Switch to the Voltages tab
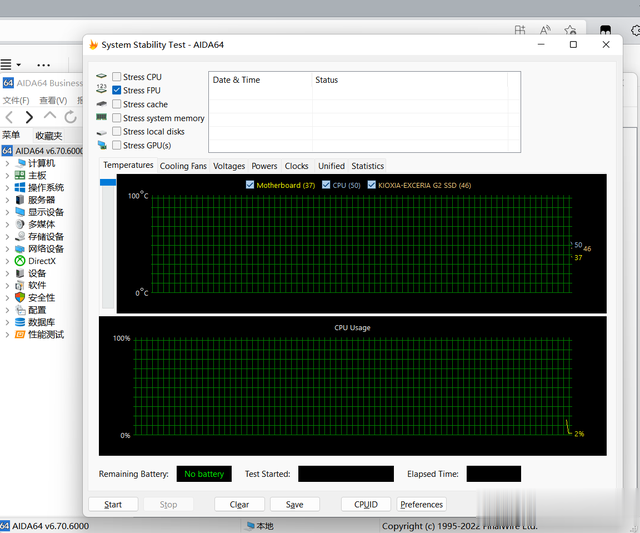The height and width of the screenshot is (533, 640). coord(229,166)
